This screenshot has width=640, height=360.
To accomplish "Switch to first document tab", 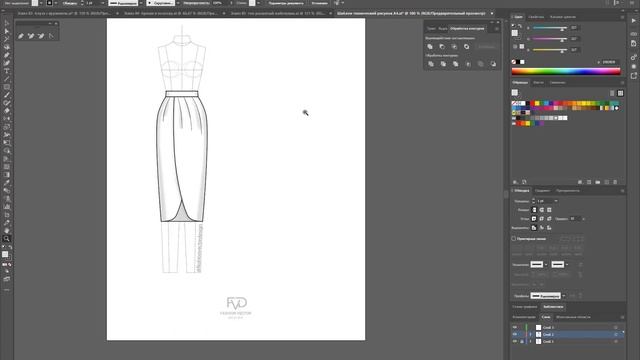I will point(65,13).
